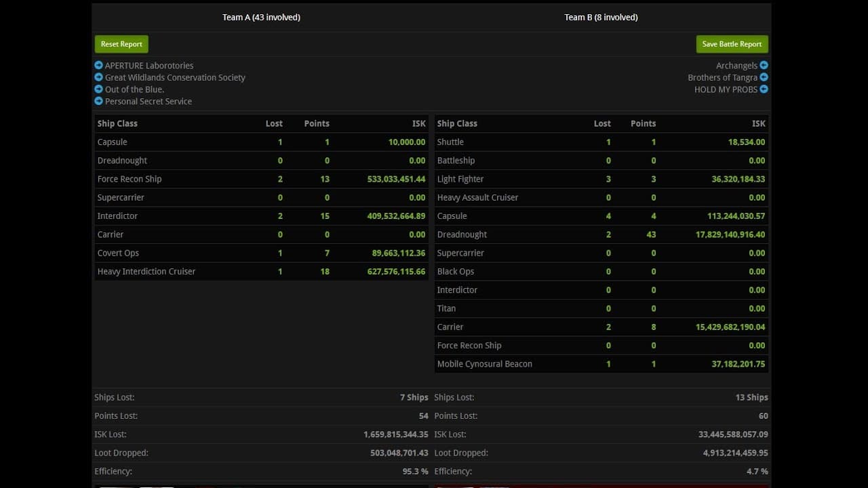Click the Team A (43 involved) heading

pyautogui.click(x=261, y=17)
